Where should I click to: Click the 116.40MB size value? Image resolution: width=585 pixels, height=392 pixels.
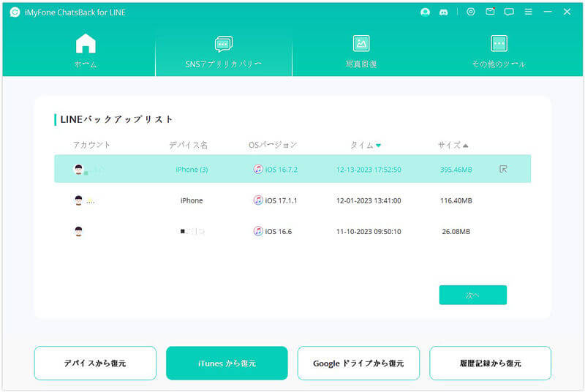pyautogui.click(x=456, y=200)
